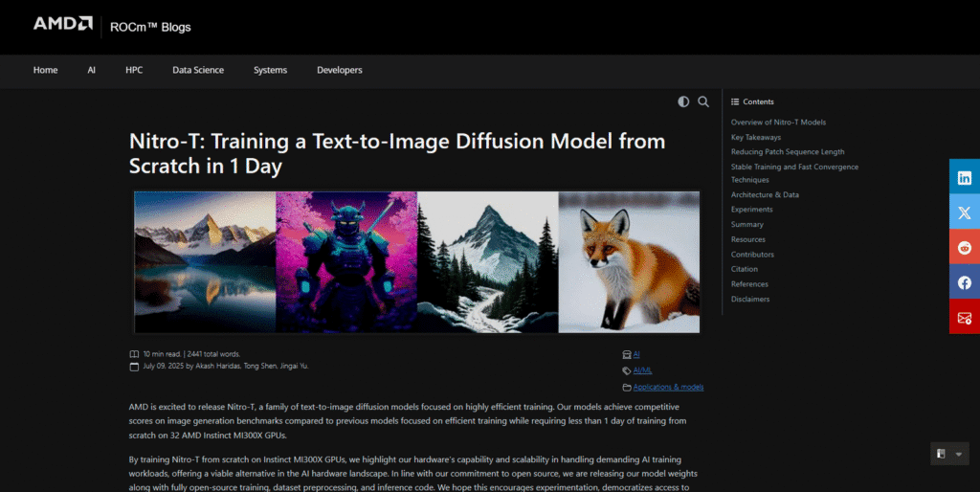This screenshot has width=980, height=492.
Task: Jump to References section
Action: pos(749,284)
